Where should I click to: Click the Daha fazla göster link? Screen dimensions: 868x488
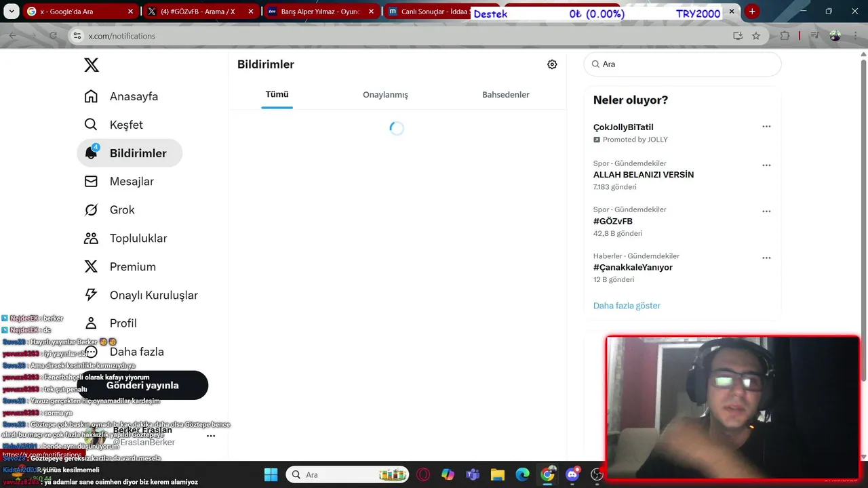pyautogui.click(x=627, y=306)
